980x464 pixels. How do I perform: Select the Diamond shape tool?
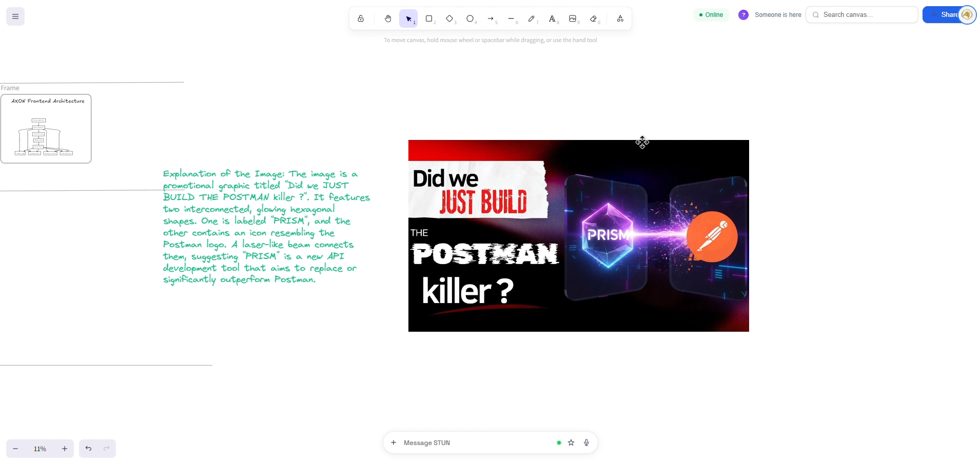[450, 19]
